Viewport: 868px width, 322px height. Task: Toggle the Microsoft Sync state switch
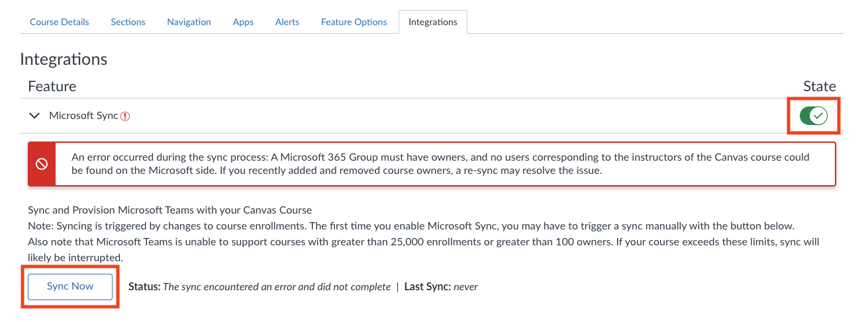(814, 116)
